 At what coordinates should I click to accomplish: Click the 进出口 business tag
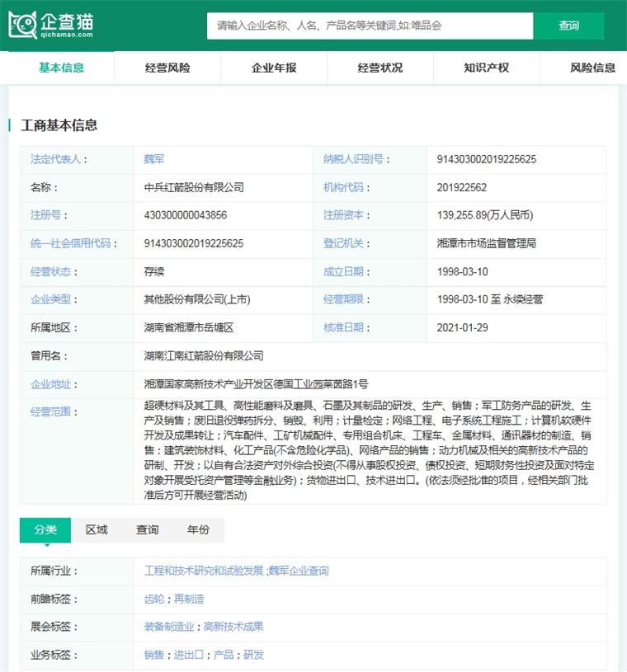tap(189, 655)
